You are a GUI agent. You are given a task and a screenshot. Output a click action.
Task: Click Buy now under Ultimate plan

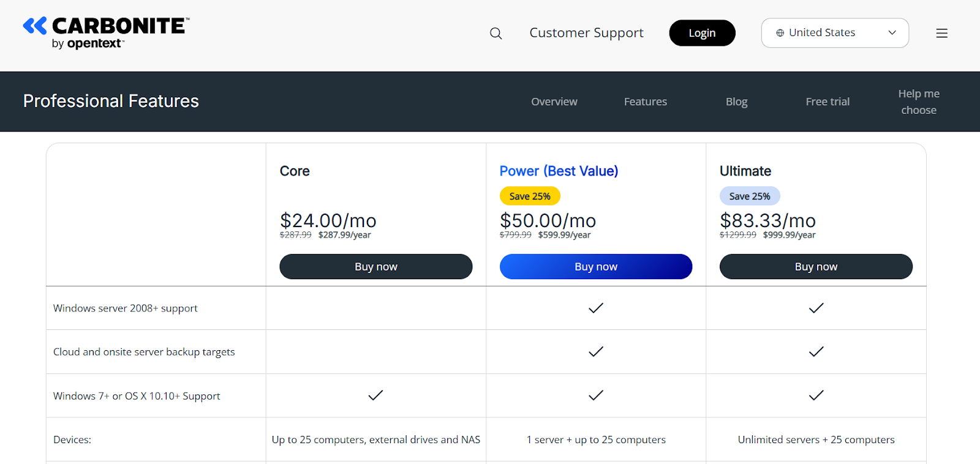[x=816, y=267]
